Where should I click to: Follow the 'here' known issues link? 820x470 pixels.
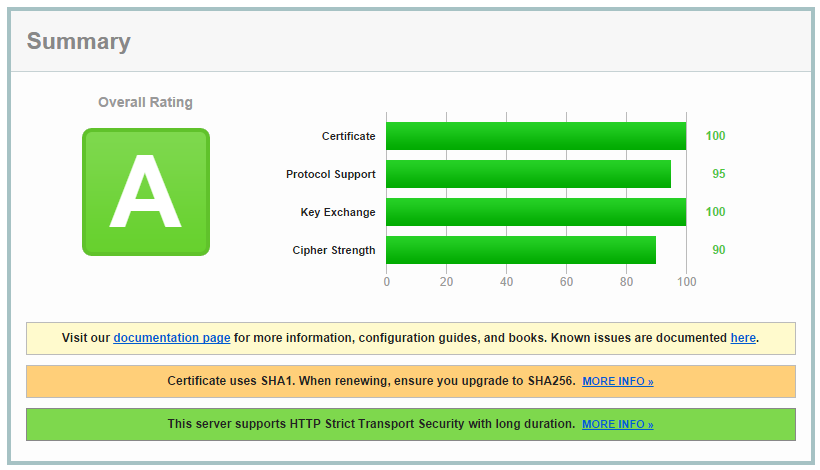coord(743,338)
